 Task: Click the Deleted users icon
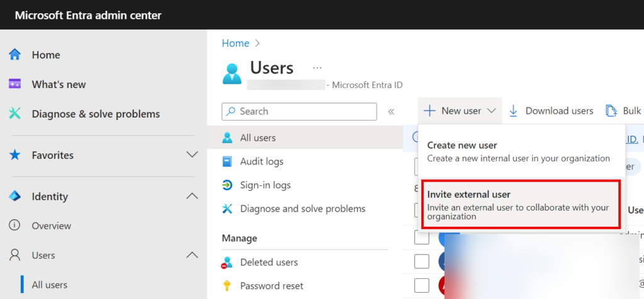227,263
